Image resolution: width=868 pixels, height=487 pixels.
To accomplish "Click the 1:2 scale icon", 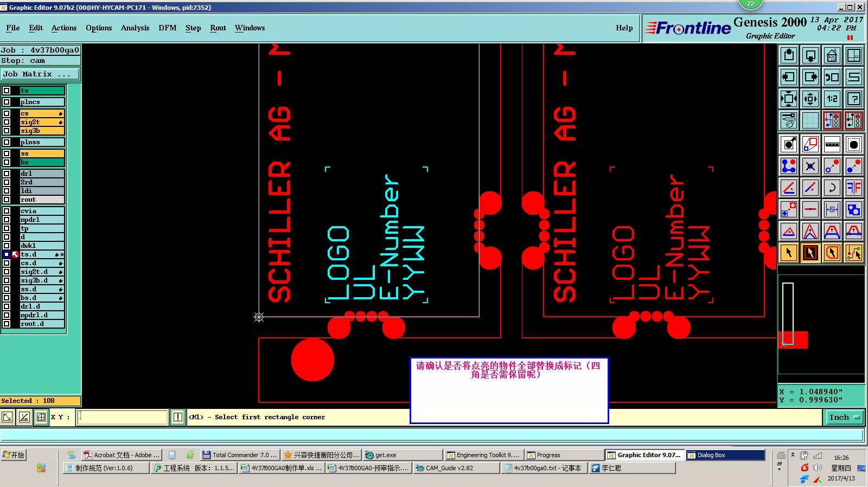I will click(832, 99).
